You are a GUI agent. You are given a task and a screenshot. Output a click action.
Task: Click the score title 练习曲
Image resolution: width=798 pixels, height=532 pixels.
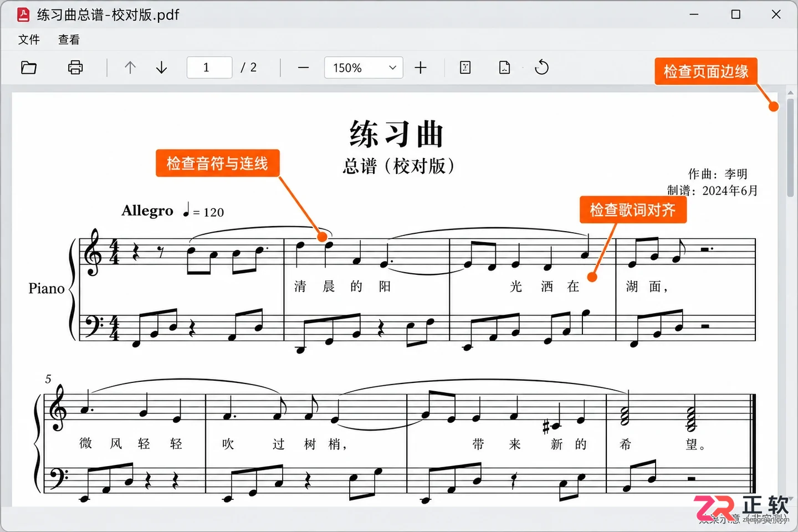pos(397,134)
